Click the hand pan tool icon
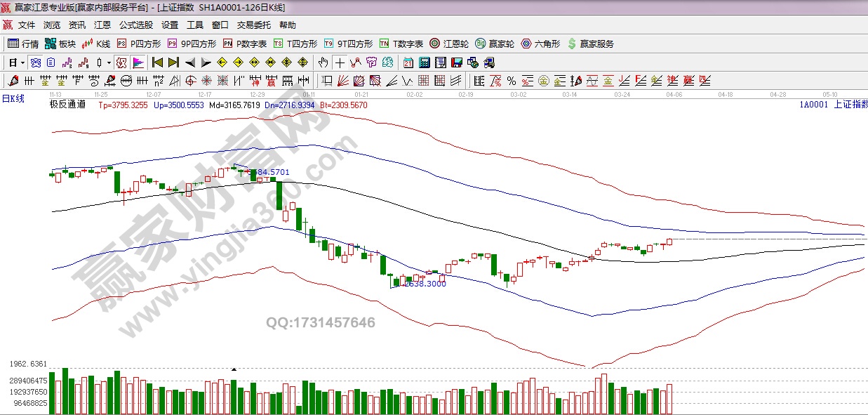Image resolution: width=868 pixels, height=415 pixels. click(323, 62)
